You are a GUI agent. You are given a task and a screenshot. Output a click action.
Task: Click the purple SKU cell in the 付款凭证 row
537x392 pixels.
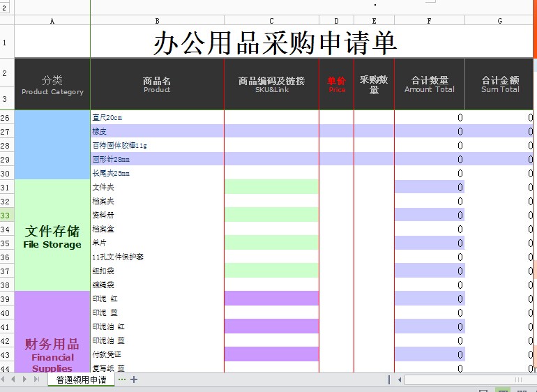coord(271,354)
